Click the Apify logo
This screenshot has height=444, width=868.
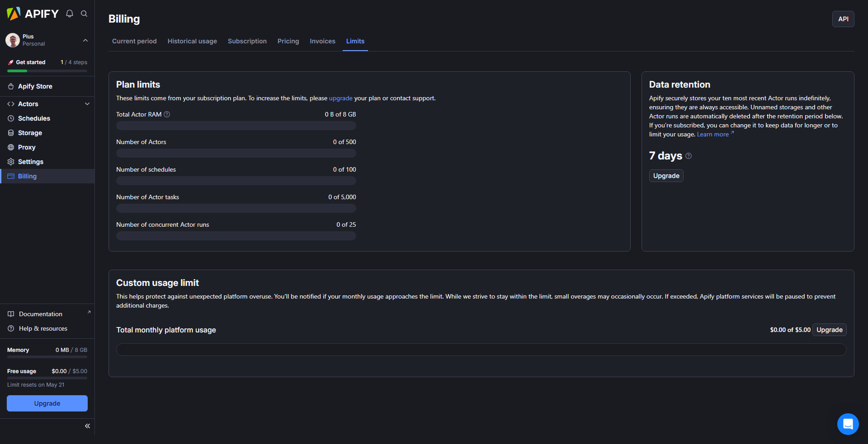pyautogui.click(x=33, y=14)
